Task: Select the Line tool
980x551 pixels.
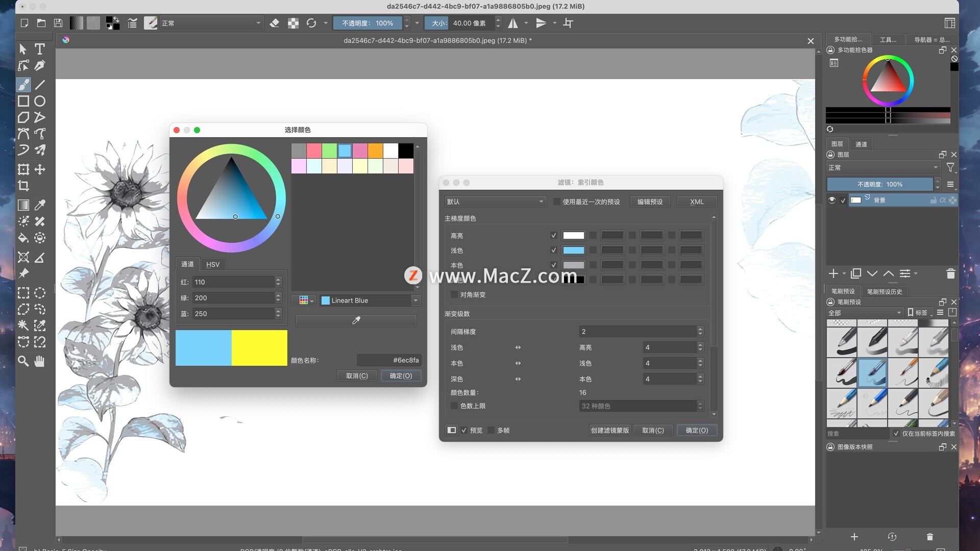Action: [x=40, y=84]
